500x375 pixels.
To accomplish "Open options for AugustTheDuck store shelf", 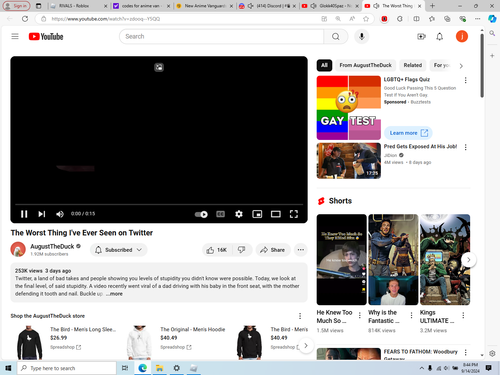I will point(300,316).
